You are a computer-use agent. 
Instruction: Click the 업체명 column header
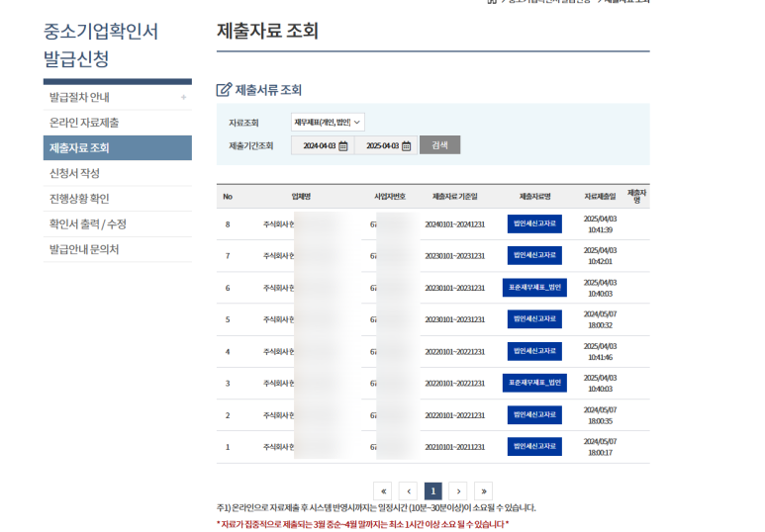point(301,197)
